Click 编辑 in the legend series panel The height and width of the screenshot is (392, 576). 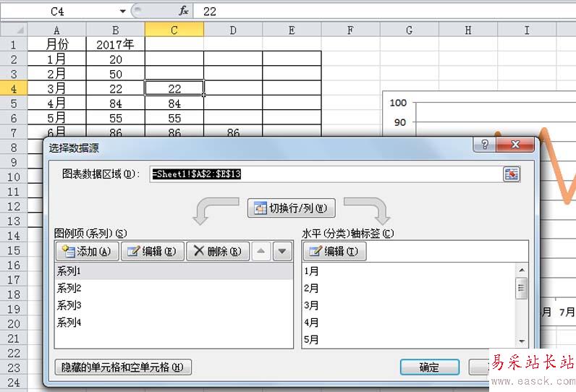pos(151,251)
